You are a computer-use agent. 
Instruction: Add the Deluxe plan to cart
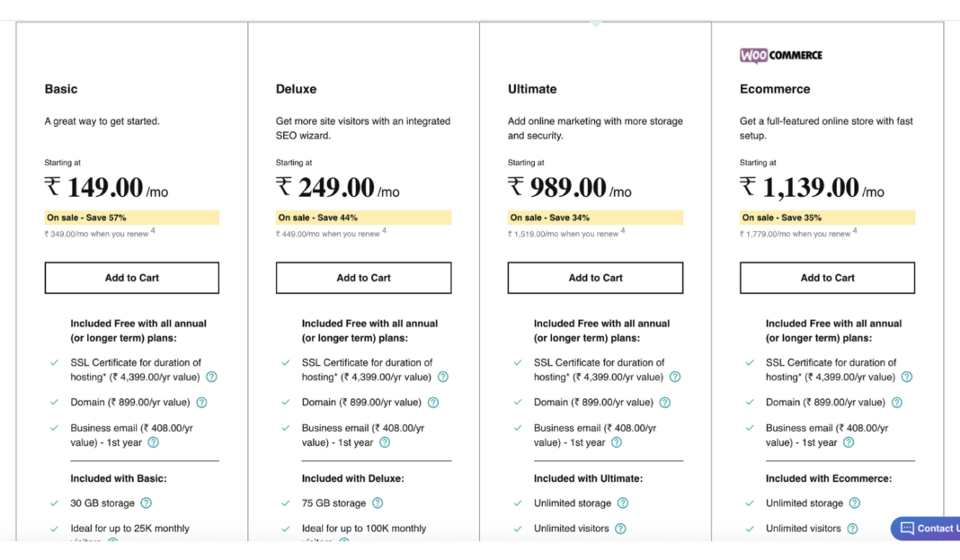click(x=363, y=278)
